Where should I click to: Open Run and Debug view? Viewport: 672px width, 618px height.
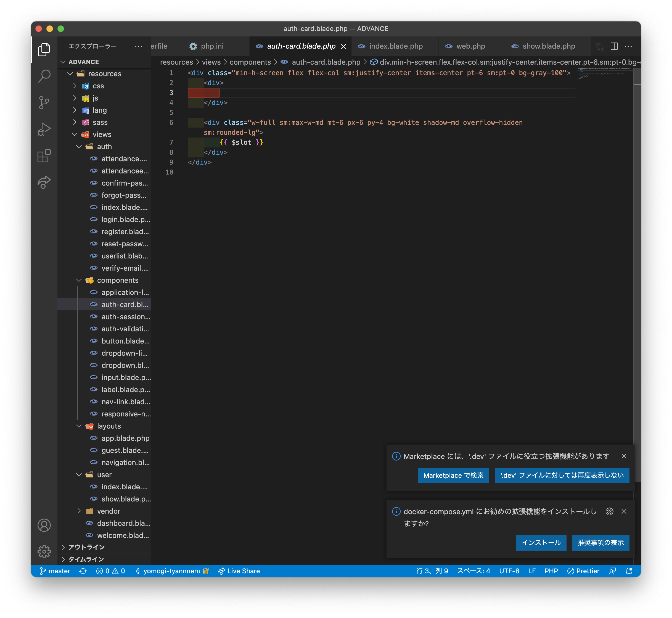pyautogui.click(x=44, y=129)
